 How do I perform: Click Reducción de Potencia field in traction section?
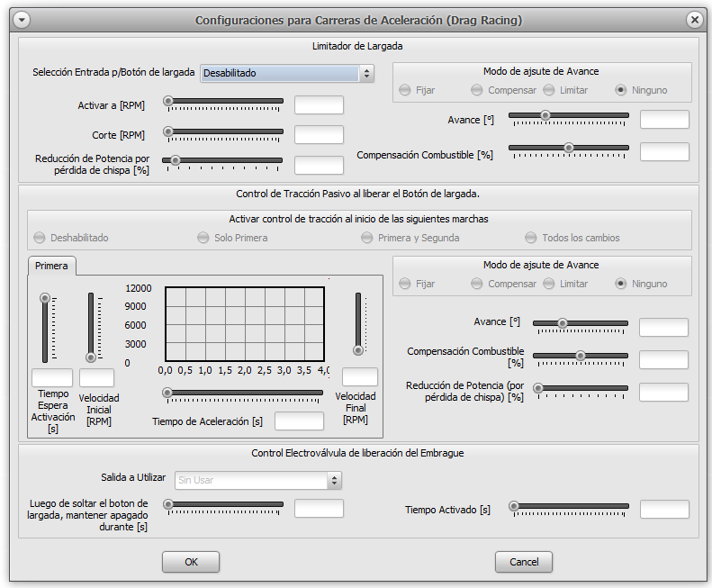[663, 393]
